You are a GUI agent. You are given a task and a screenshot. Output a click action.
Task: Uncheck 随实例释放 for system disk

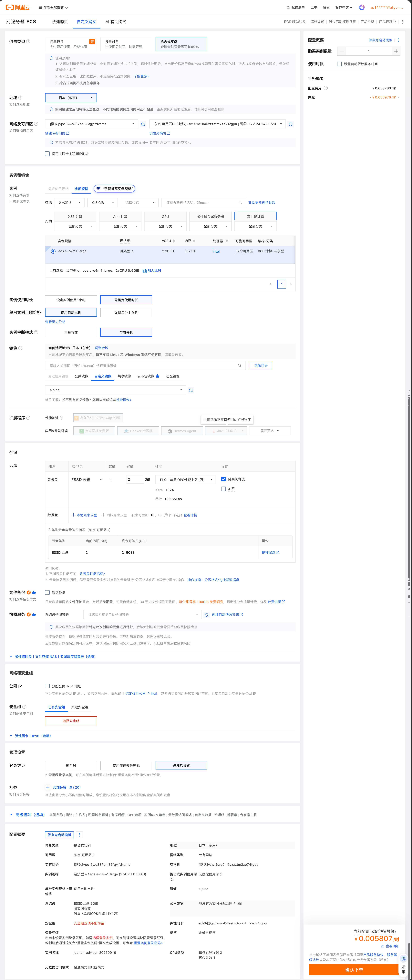coord(223,479)
